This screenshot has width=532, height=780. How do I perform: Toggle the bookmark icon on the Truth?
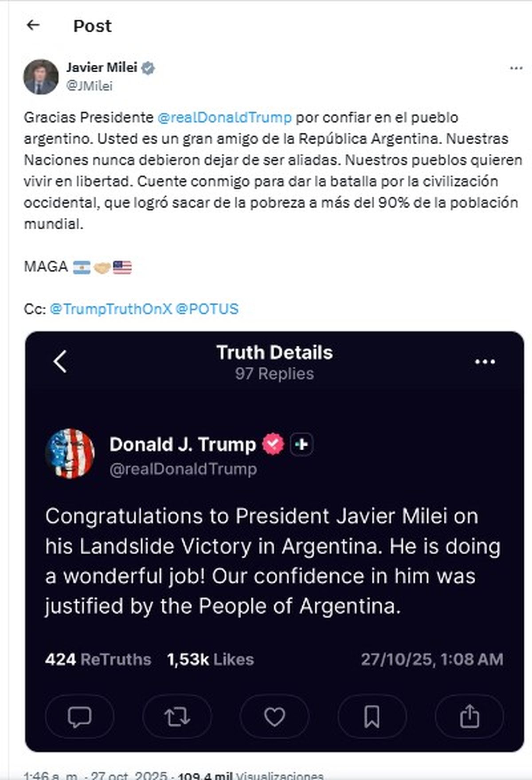(372, 717)
